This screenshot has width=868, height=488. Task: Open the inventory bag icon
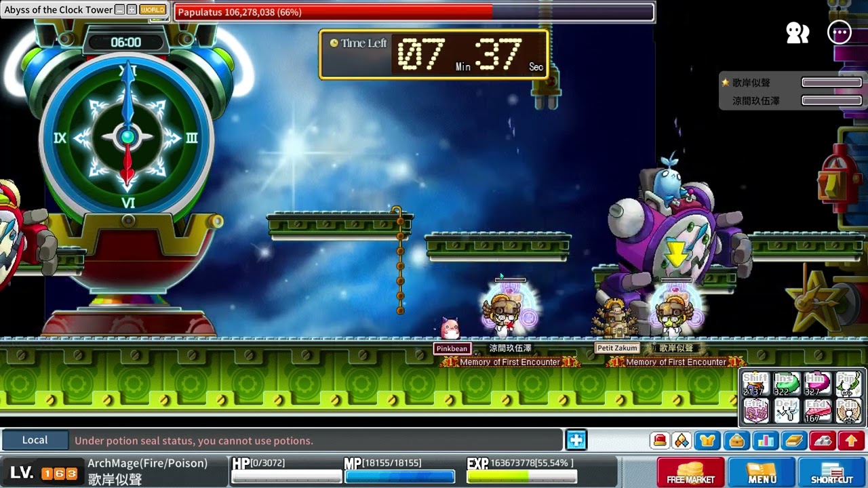tap(736, 441)
